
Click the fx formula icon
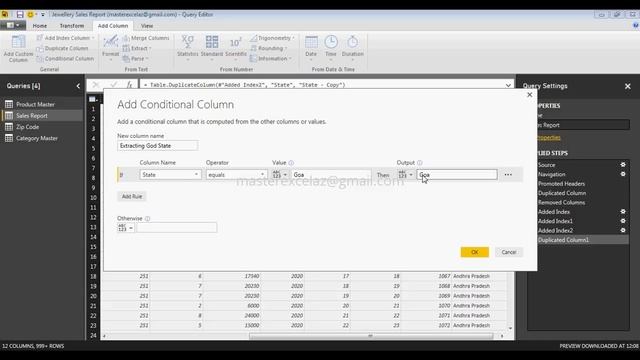click(x=129, y=84)
